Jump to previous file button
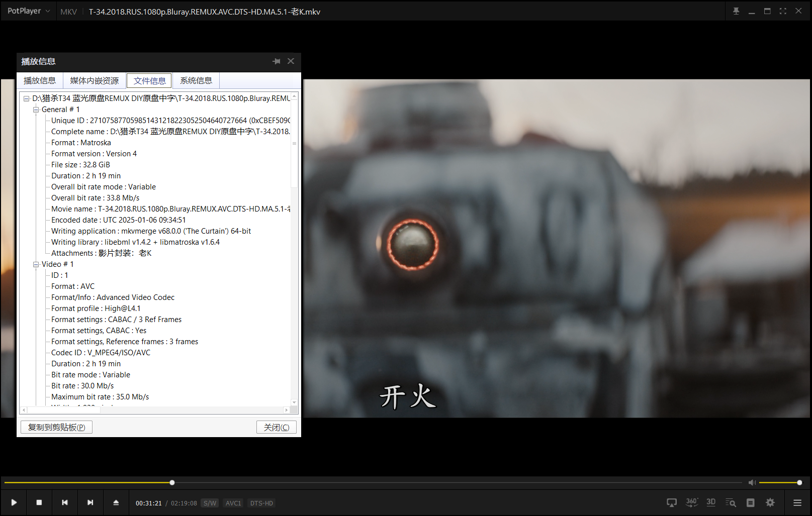The image size is (812, 516). [x=65, y=502]
